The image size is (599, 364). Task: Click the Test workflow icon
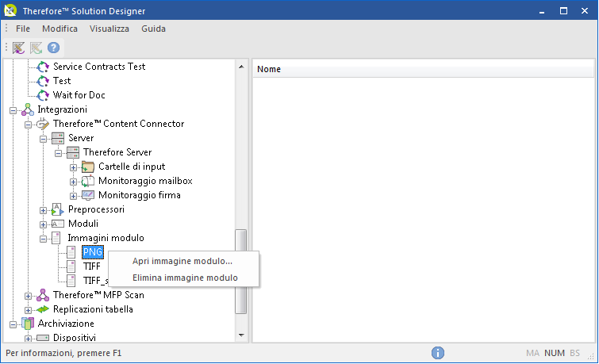pyautogui.click(x=43, y=81)
